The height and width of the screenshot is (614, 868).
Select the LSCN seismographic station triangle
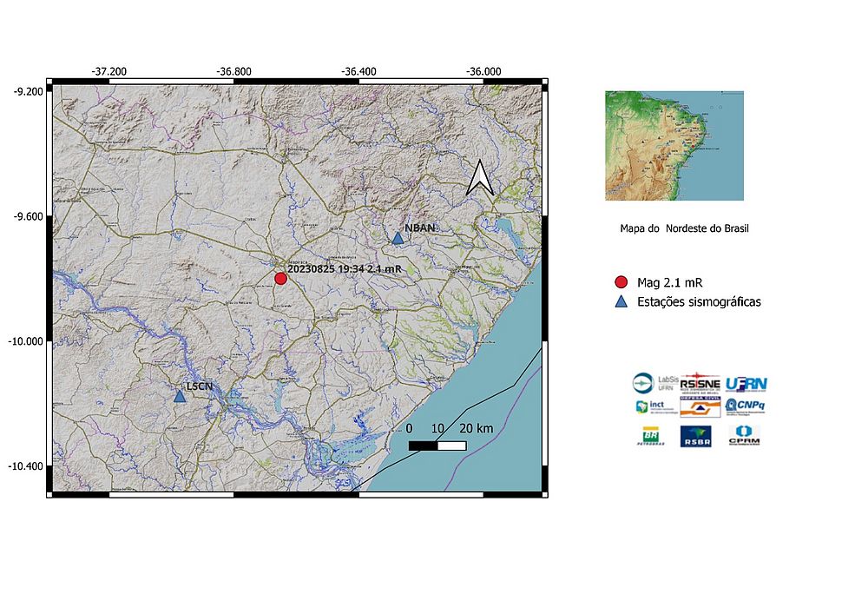click(x=180, y=396)
